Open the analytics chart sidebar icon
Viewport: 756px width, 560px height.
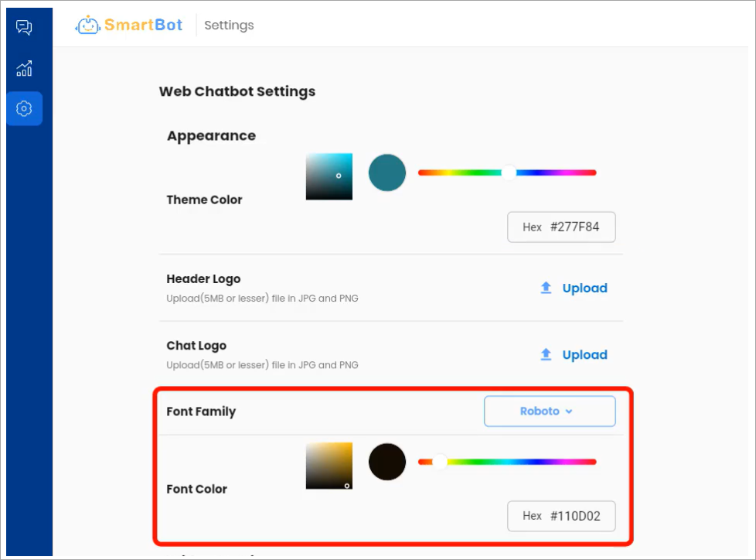click(24, 69)
